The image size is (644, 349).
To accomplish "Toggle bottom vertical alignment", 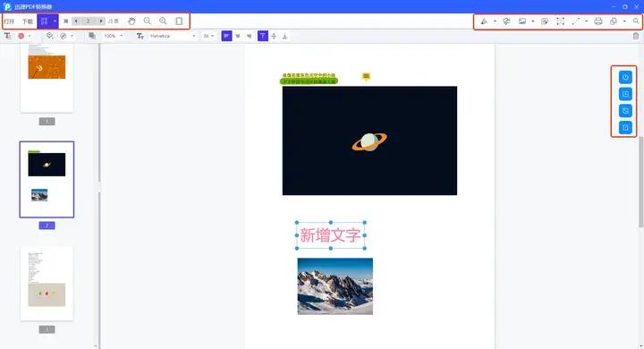I will pos(285,36).
